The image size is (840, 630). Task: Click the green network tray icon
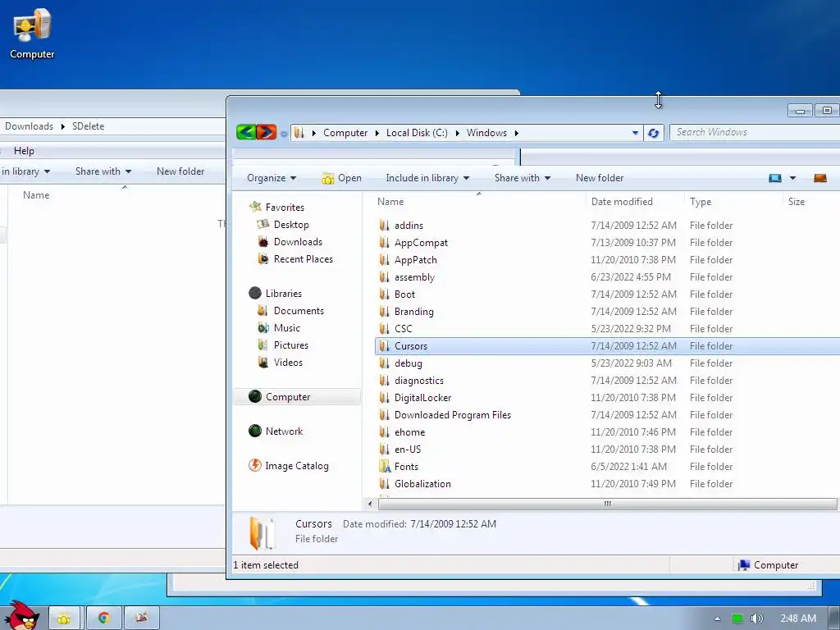737,619
